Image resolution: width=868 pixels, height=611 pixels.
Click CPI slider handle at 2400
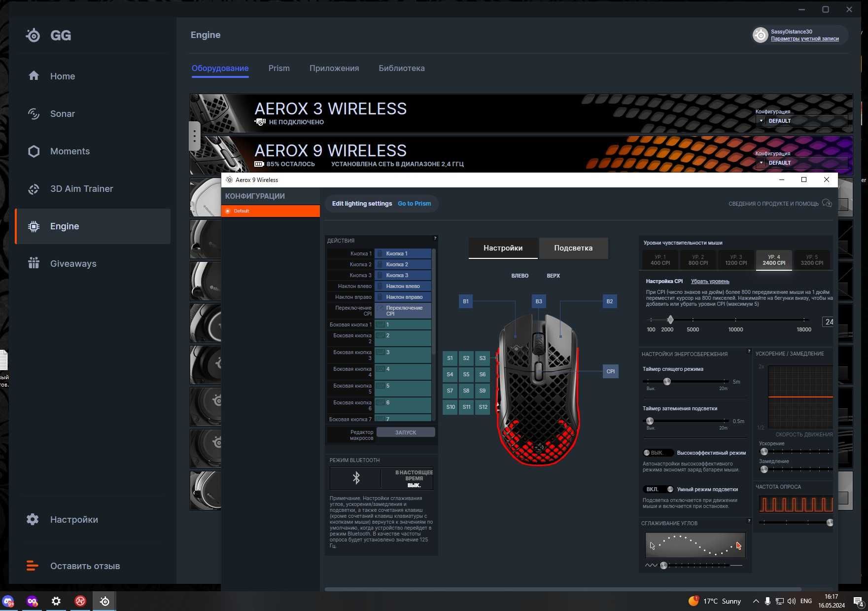[670, 320]
